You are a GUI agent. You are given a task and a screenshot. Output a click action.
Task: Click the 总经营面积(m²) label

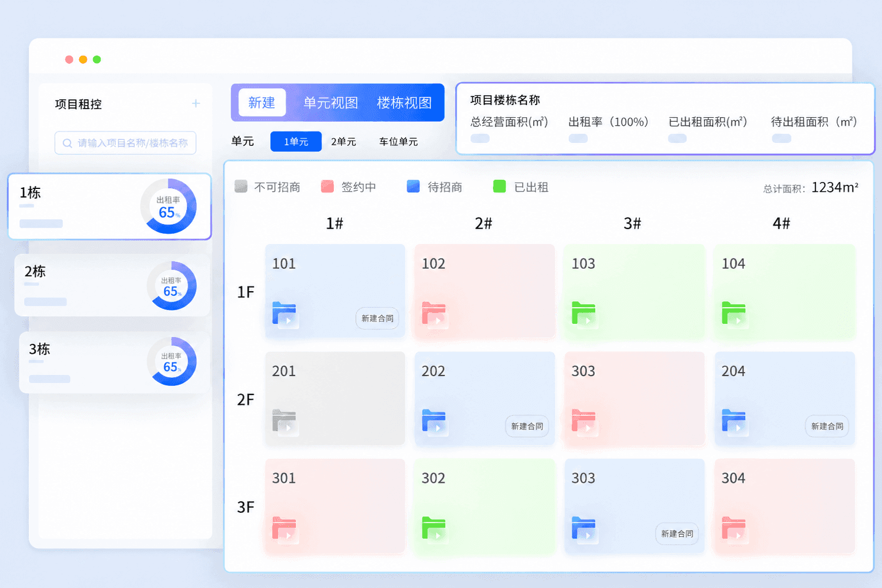coord(509,122)
